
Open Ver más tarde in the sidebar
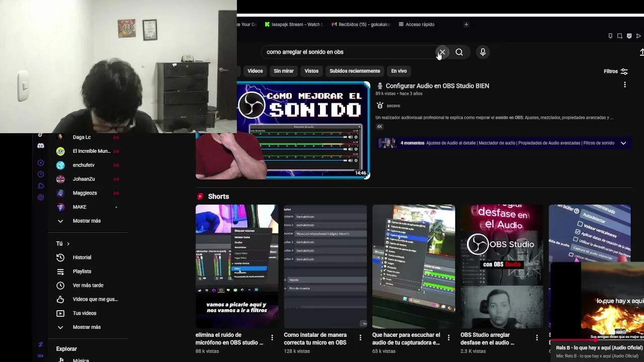88,286
